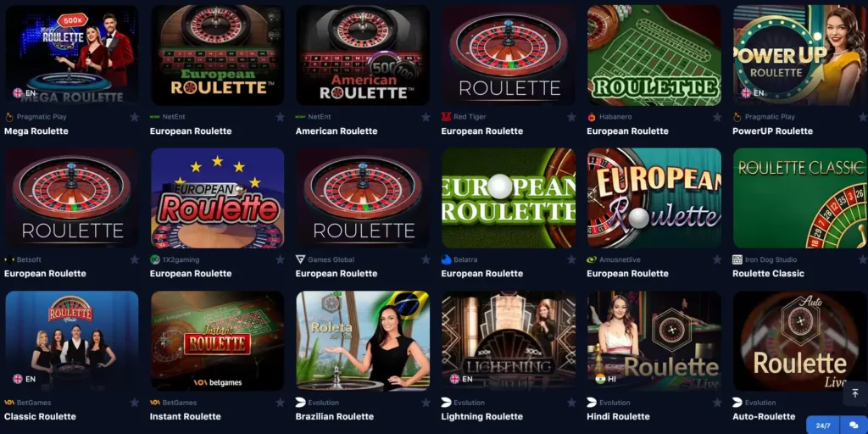This screenshot has height=434, width=868.
Task: Click the 24/7 support button
Action: 822,426
